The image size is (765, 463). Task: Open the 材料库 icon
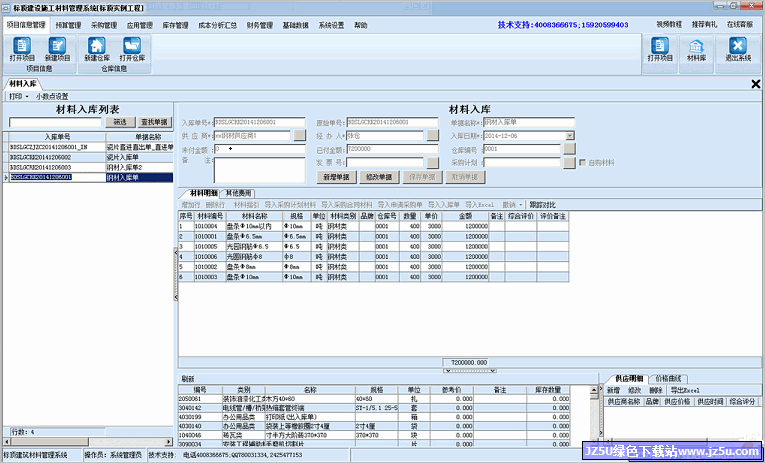click(696, 46)
